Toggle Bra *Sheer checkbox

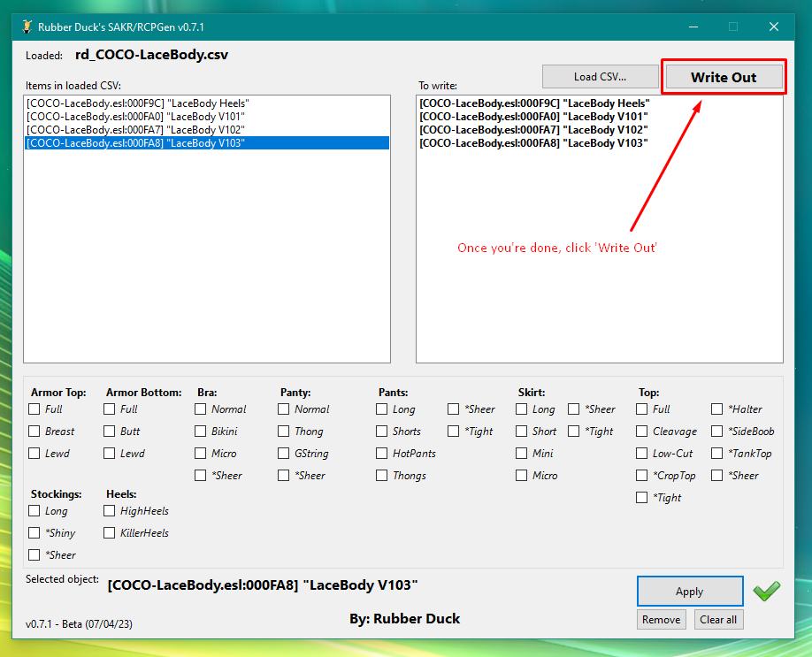201,475
